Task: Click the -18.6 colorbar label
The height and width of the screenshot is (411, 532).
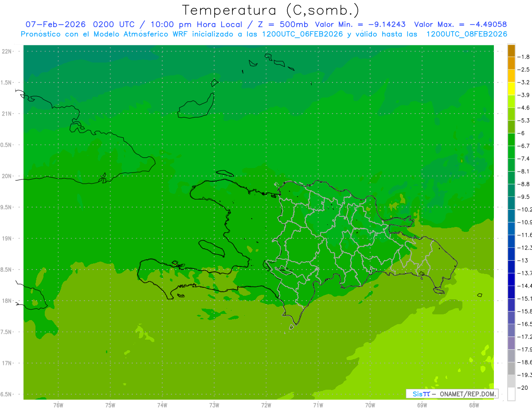Action: click(525, 362)
